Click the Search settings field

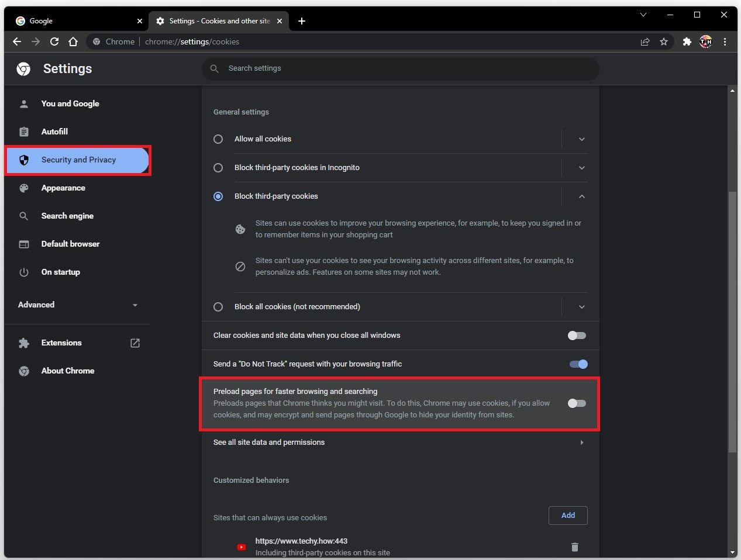click(x=400, y=68)
